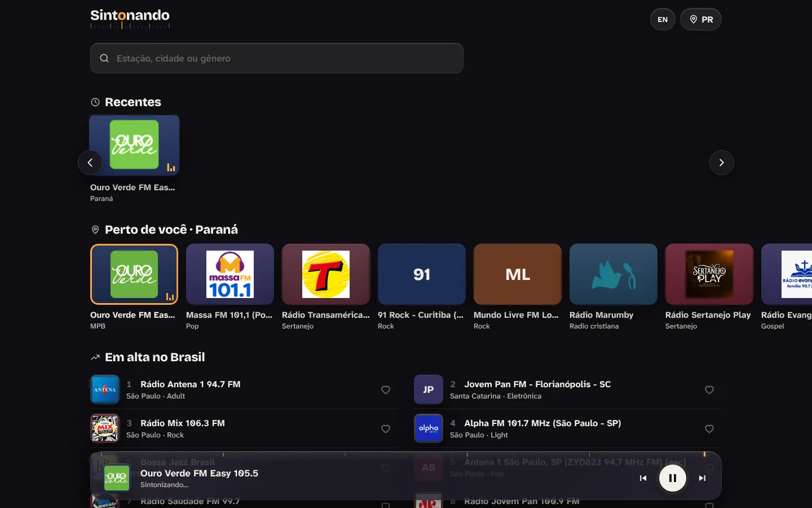Favorite Rádio Mix 106.3 FM

click(x=386, y=429)
